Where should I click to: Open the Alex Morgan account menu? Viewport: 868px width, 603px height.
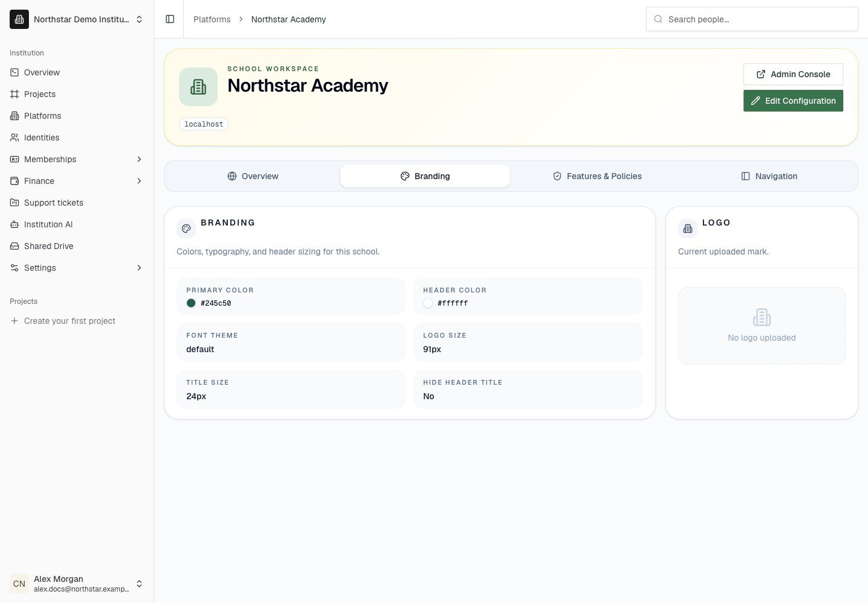click(77, 584)
